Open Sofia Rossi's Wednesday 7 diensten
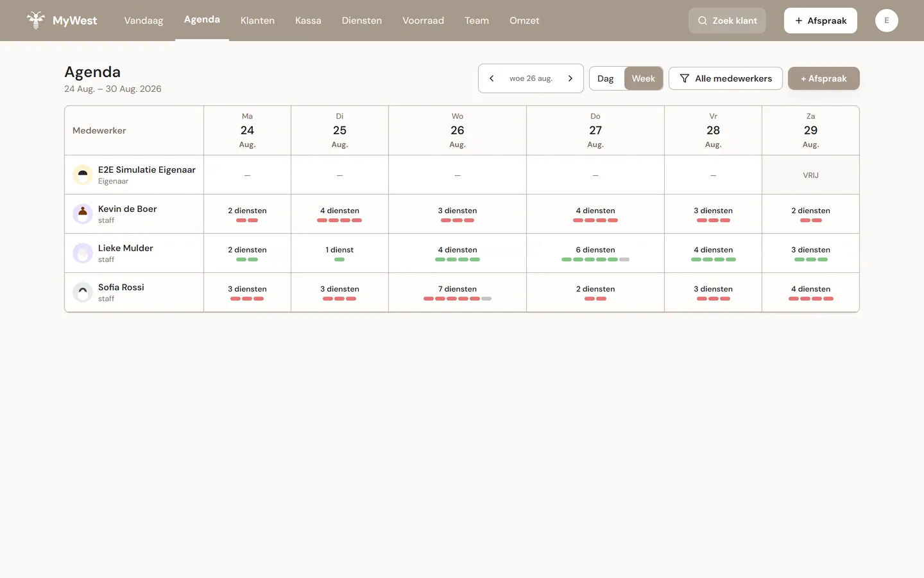This screenshot has width=924, height=578. [x=458, y=292]
